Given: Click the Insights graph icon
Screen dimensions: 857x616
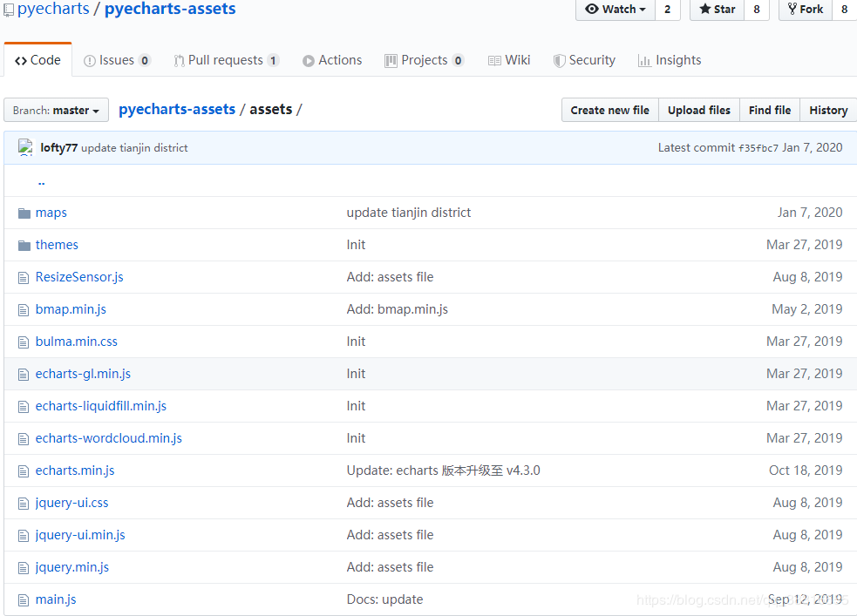Looking at the screenshot, I should pyautogui.click(x=644, y=61).
